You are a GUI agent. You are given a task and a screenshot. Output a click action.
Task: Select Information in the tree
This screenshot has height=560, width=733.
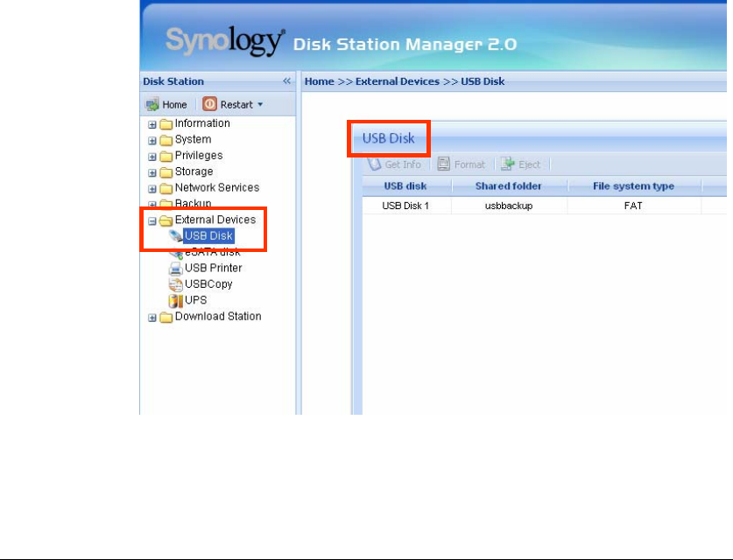pos(202,123)
